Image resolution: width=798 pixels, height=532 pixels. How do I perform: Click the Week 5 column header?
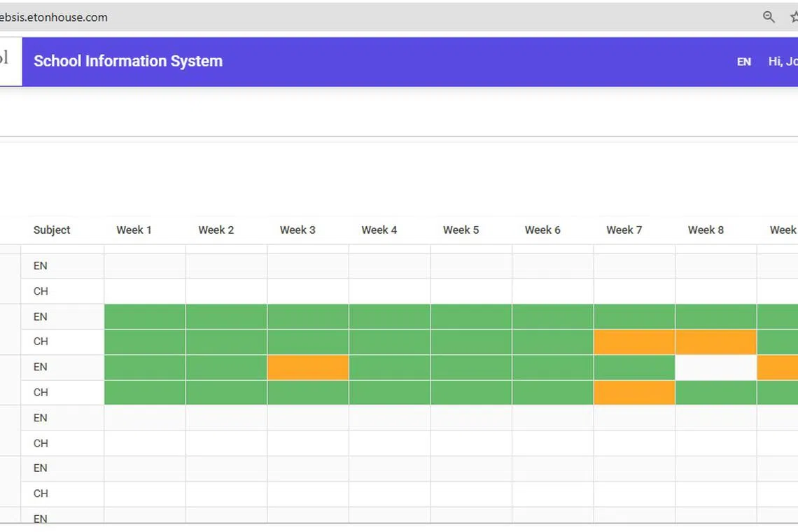coord(461,230)
